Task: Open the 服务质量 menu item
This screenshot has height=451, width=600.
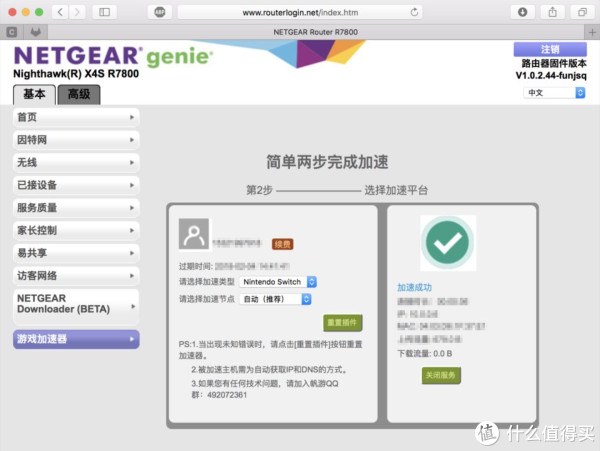Action: point(76,208)
